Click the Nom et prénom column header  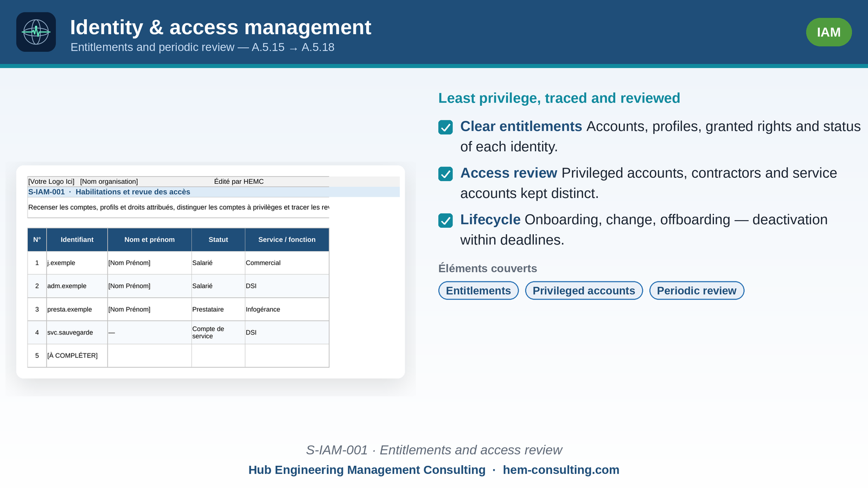pos(150,240)
